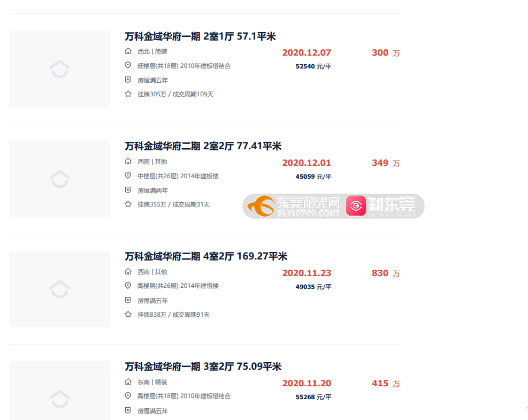
Task: Click thumbnail of the 57.1平米 listing
Action: click(x=59, y=69)
